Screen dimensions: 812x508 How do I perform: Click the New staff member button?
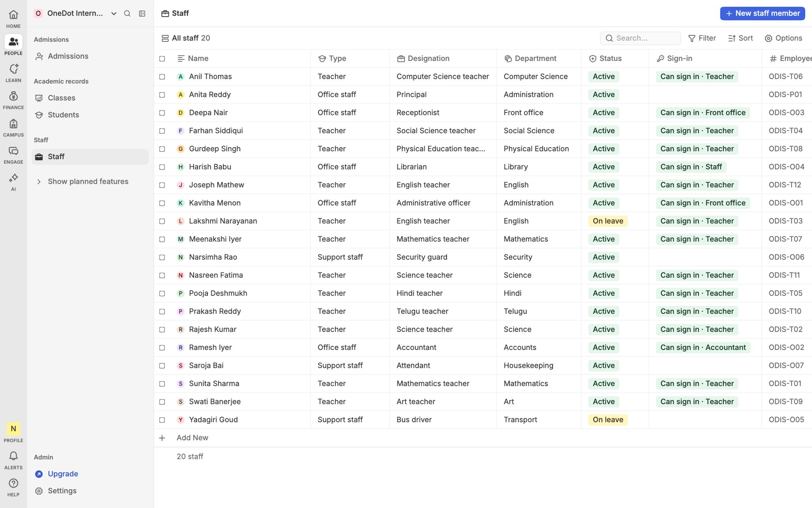click(x=762, y=13)
